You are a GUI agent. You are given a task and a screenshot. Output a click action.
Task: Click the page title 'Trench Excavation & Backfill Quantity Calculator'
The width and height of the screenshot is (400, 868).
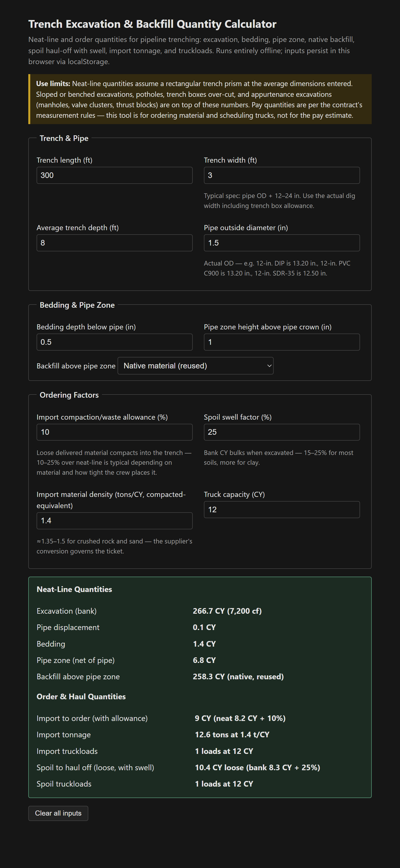coord(152,24)
